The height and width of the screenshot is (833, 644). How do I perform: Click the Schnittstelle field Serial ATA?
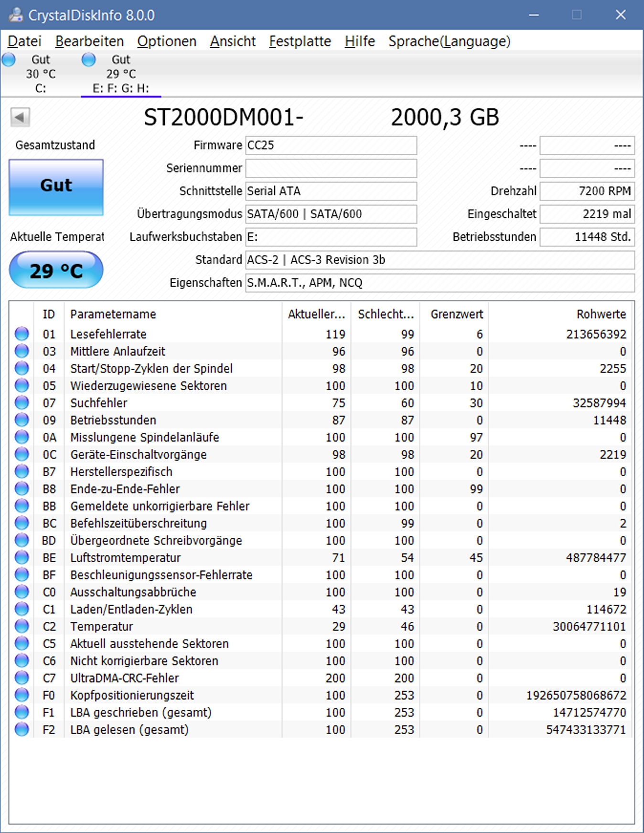(331, 191)
